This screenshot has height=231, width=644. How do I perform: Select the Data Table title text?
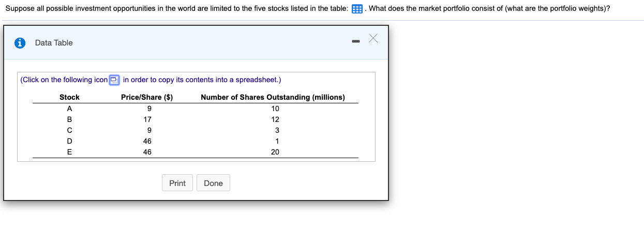click(54, 43)
